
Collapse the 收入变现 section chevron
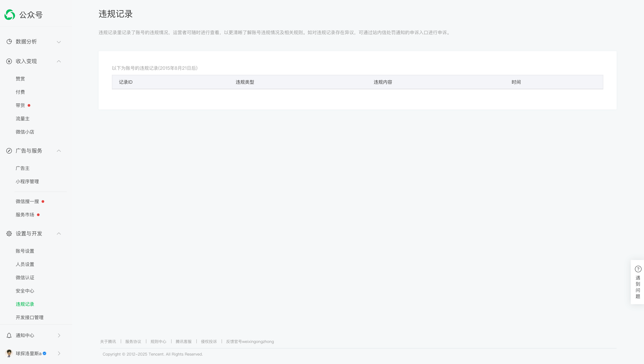(x=59, y=61)
